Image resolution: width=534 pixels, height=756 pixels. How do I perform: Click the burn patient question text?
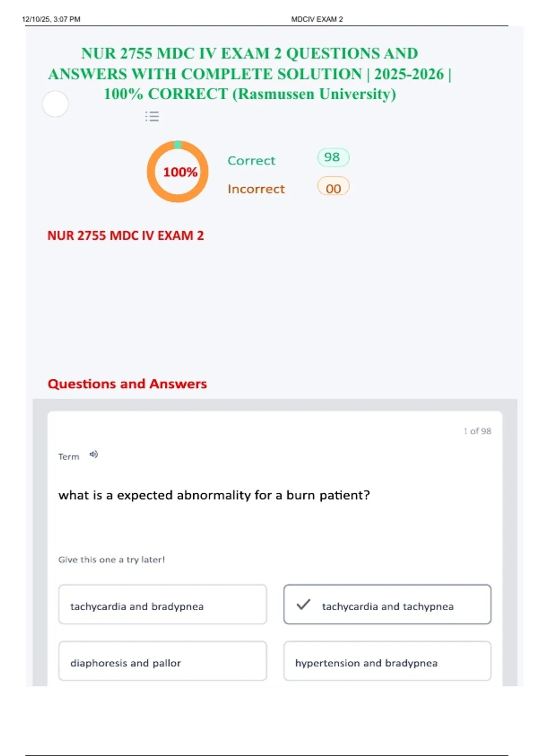(214, 495)
